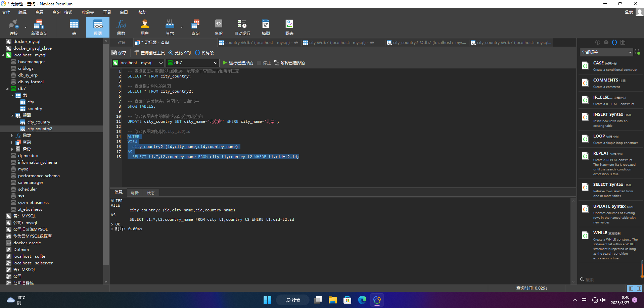Viewport: 644px width, 308px height.
Task: Click the 模型 (Model) toolbar icon
Action: tap(266, 27)
